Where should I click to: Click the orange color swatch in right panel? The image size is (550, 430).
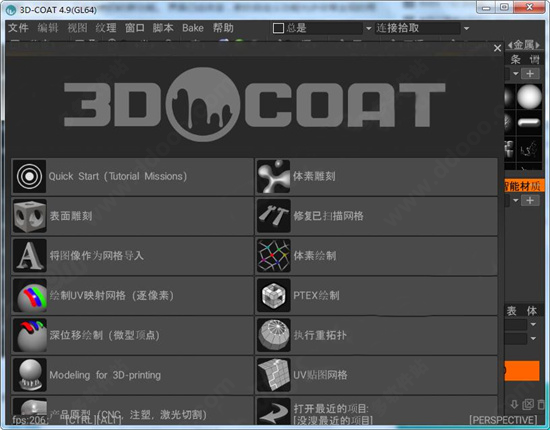coord(522,371)
